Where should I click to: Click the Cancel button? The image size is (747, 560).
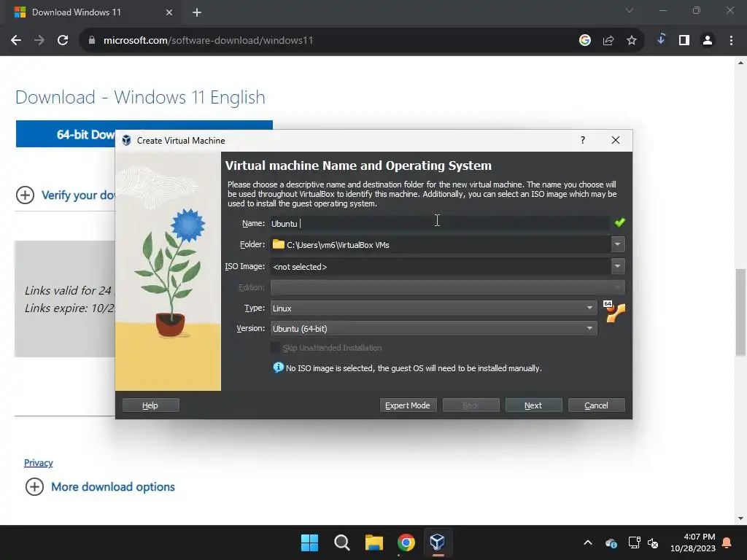(x=597, y=405)
